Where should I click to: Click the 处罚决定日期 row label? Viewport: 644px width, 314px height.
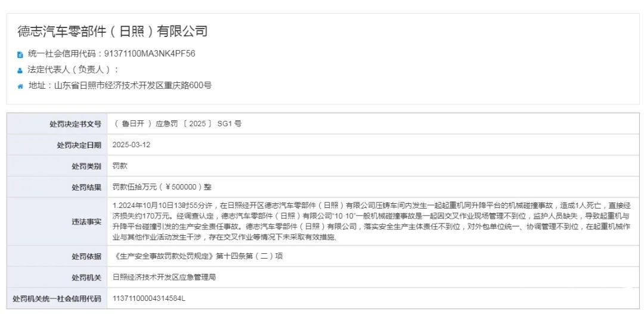pyautogui.click(x=79, y=145)
